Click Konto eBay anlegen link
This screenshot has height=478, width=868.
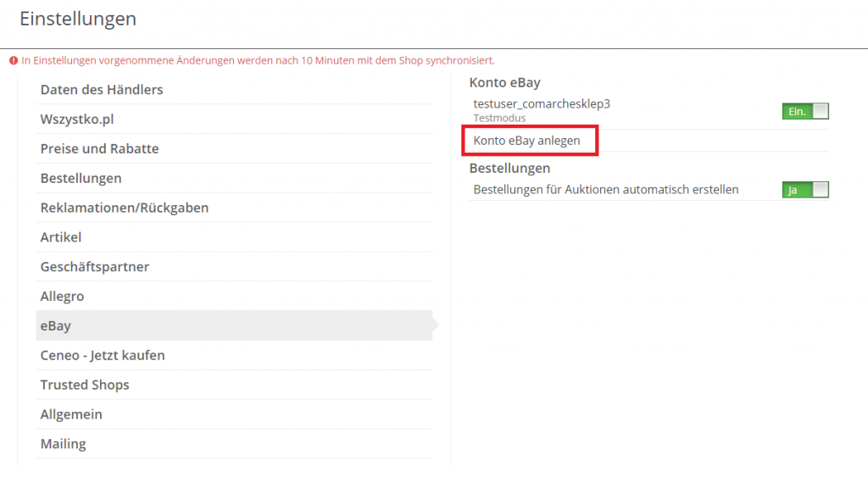point(526,141)
